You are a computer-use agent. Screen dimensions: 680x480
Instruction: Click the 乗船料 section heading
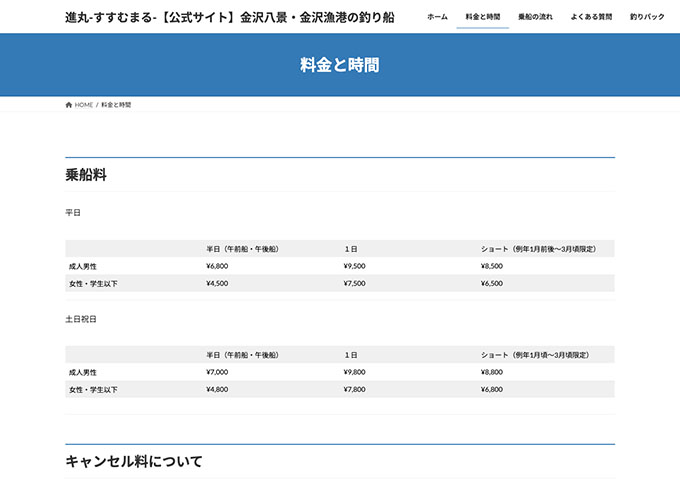86,175
